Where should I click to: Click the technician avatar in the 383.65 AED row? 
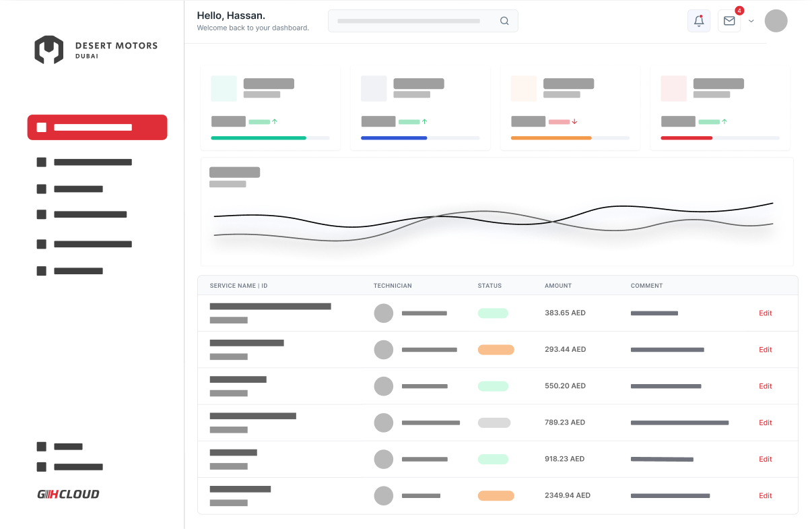point(384,313)
